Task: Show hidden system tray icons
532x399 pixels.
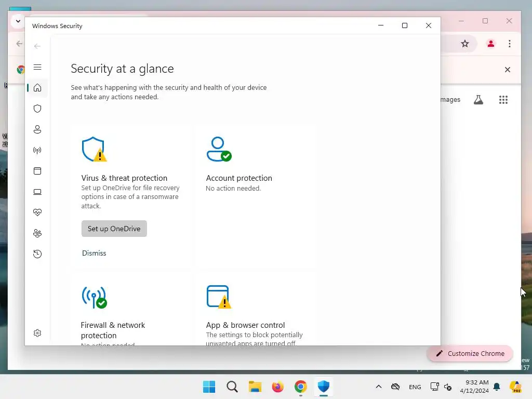Action: (x=379, y=387)
